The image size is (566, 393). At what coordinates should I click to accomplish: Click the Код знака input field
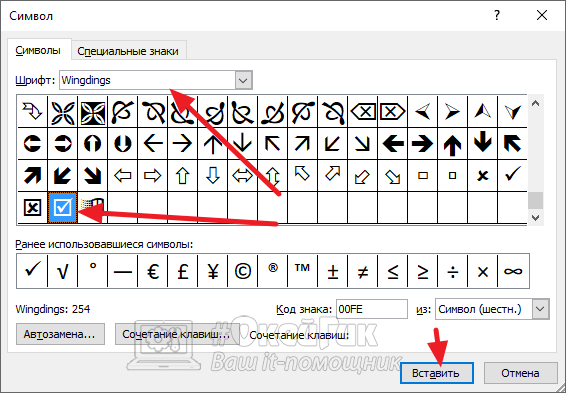(372, 309)
